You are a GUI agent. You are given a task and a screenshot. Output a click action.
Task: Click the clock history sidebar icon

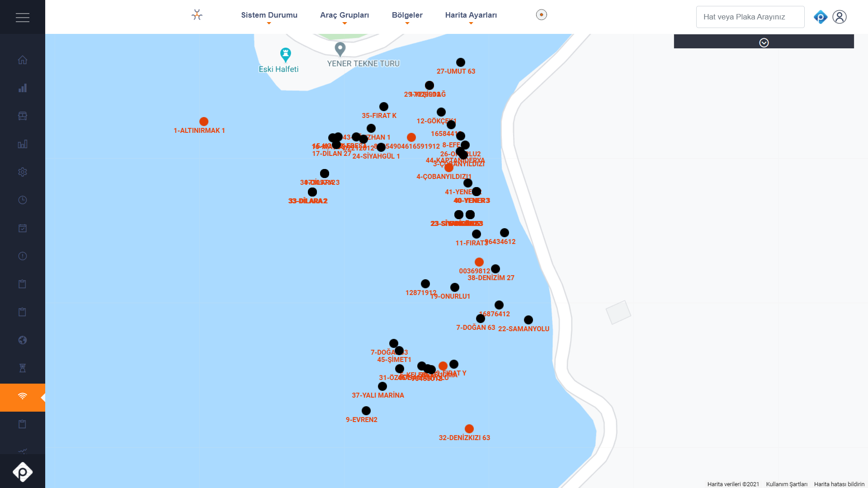click(x=23, y=200)
